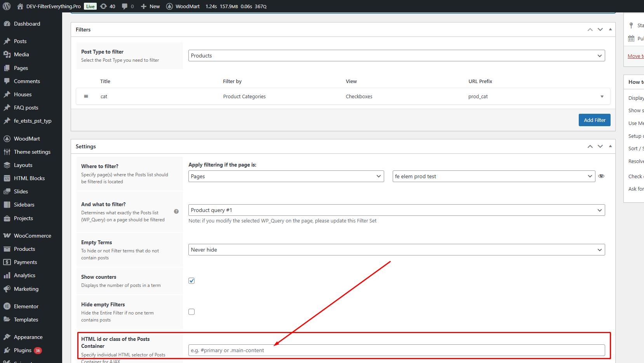
Task: Move Settings panel up
Action: point(590,146)
